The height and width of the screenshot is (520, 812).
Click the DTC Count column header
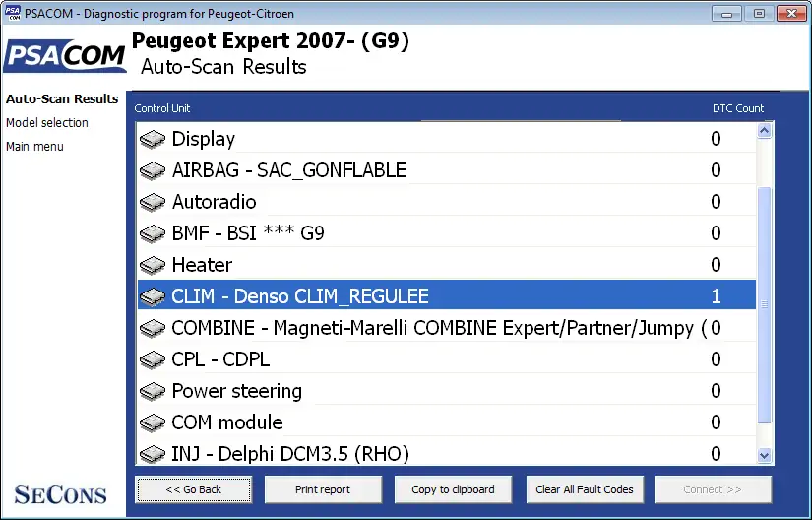[x=738, y=108]
